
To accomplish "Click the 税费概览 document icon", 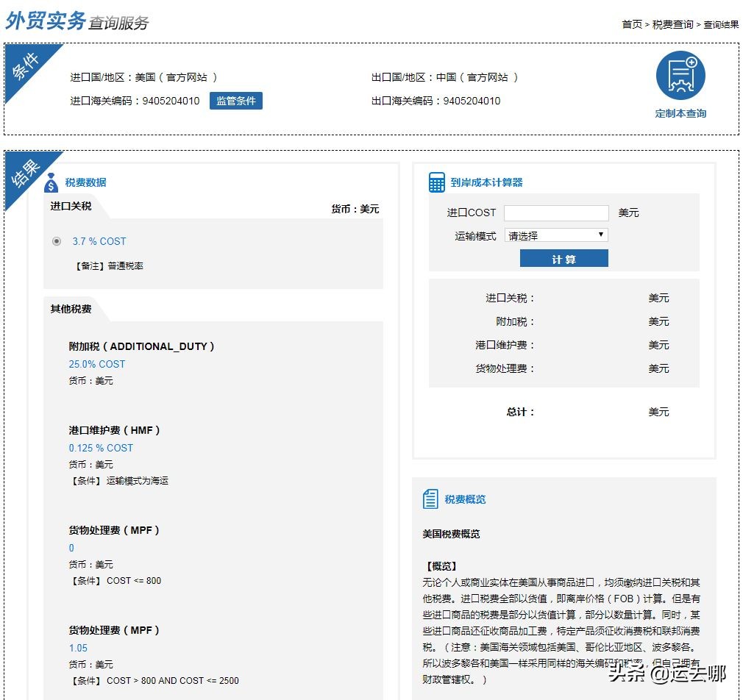I will 431,498.
